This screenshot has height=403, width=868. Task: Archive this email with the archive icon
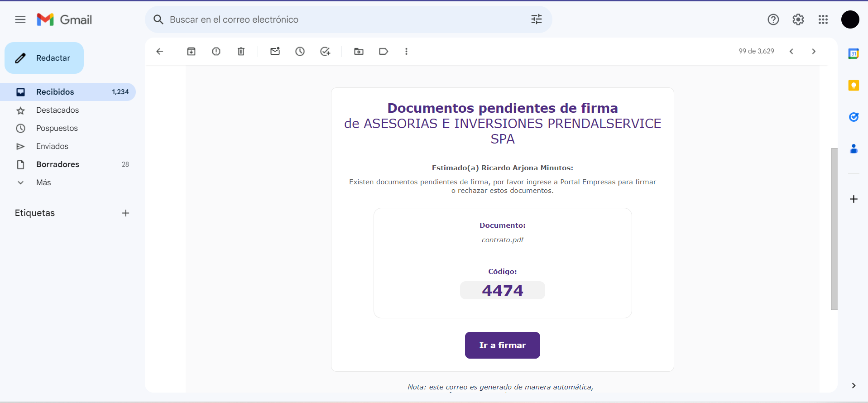click(191, 52)
